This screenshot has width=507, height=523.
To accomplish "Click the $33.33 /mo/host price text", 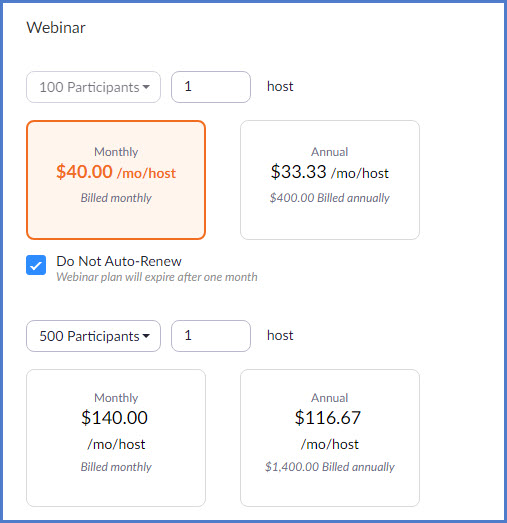I will 330,172.
